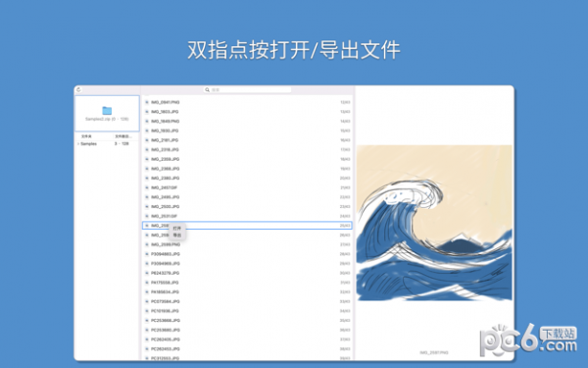The height and width of the screenshot is (368, 588).
Task: Click the file icon beside IMG_0941.PNG
Action: pyautogui.click(x=147, y=102)
